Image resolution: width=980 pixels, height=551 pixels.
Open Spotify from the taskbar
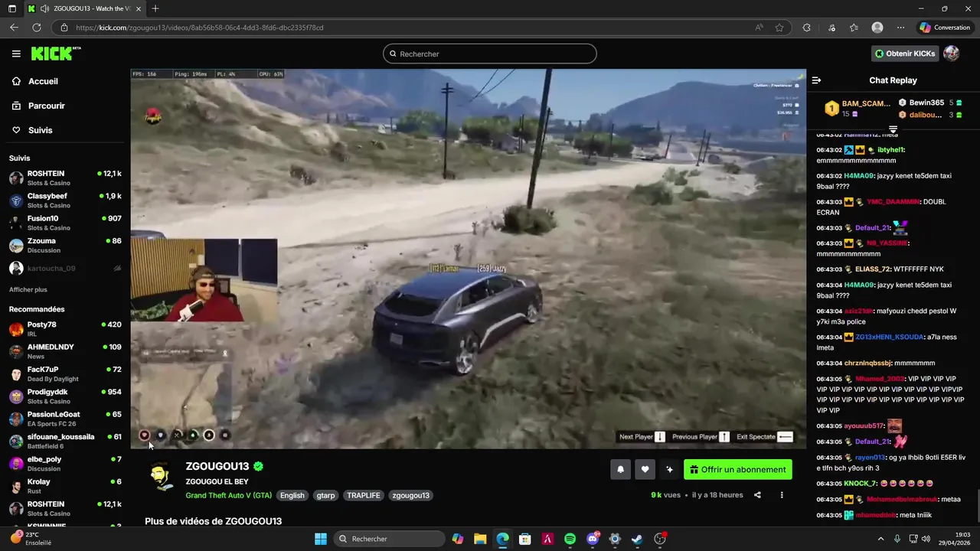pyautogui.click(x=570, y=539)
